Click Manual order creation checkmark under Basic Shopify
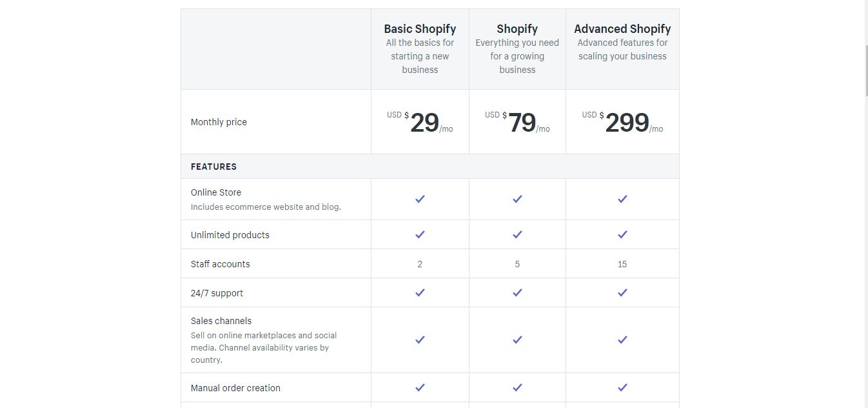Screen dimensions: 868x408 pyautogui.click(x=420, y=387)
